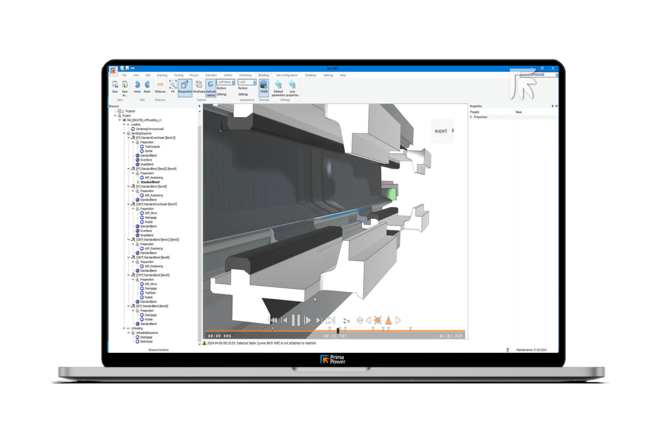Toggle Perspective camera mode
This screenshot has height=436, width=665.
[x=185, y=87]
